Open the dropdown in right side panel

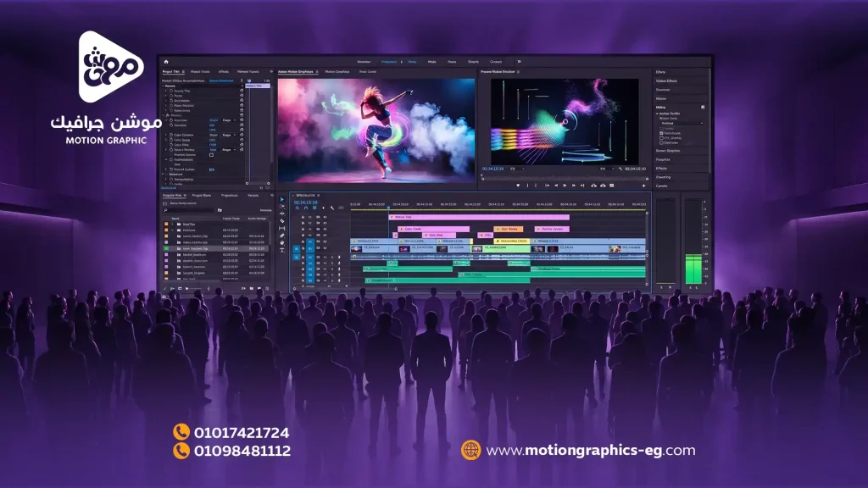[x=682, y=123]
